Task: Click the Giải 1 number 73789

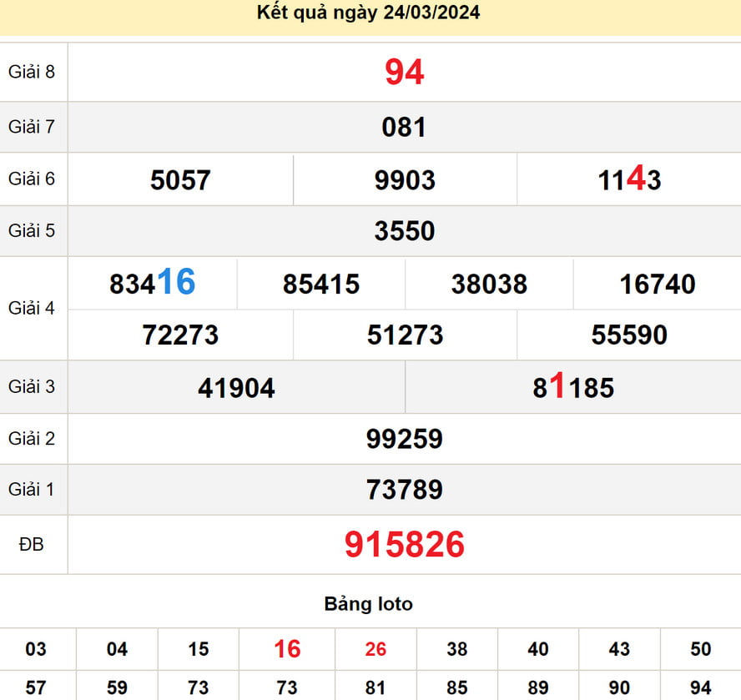Action: point(405,490)
